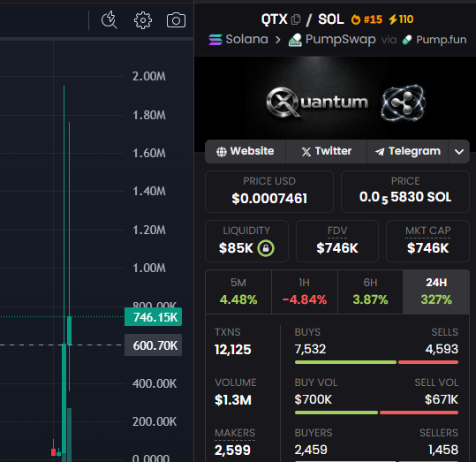This screenshot has width=476, height=462.
Task: Click the 1.00M axis label
Action: pyautogui.click(x=149, y=268)
